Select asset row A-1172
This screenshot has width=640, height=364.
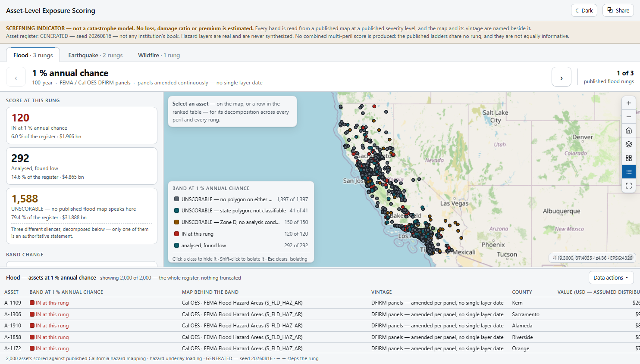[320, 348]
